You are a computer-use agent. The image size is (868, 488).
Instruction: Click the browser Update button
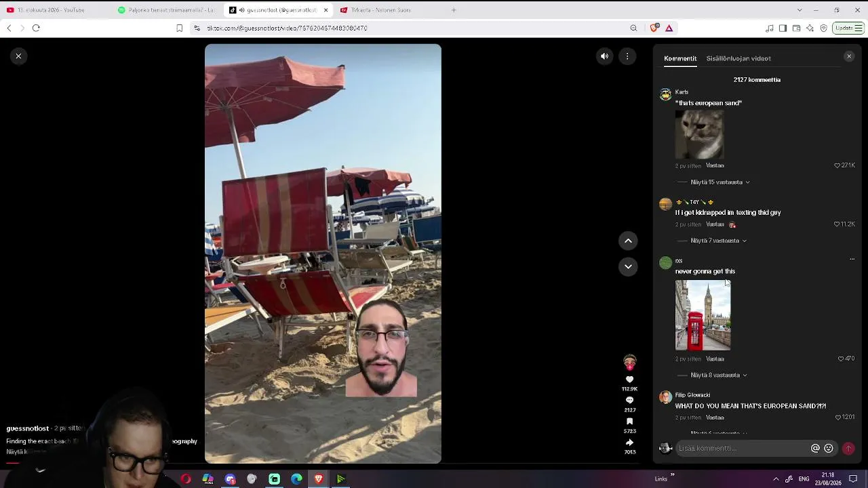pyautogui.click(x=848, y=28)
